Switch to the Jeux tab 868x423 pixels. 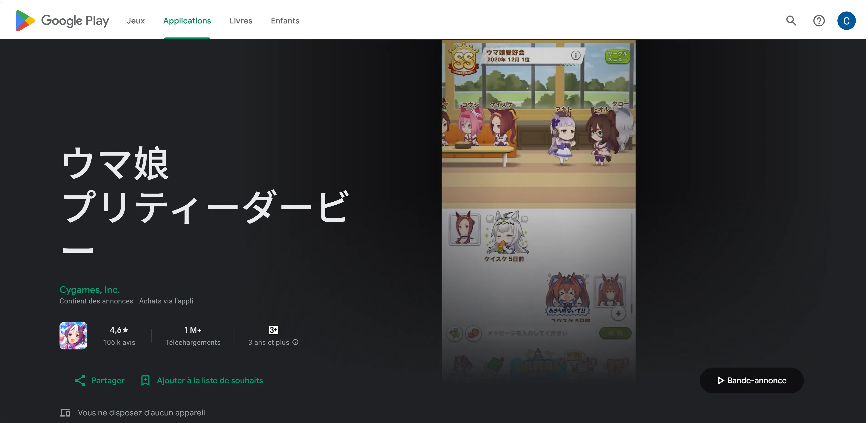tap(136, 20)
